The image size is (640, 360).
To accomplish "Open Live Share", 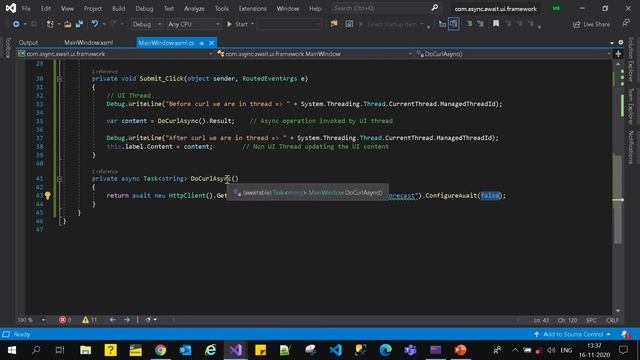I will click(x=591, y=24).
